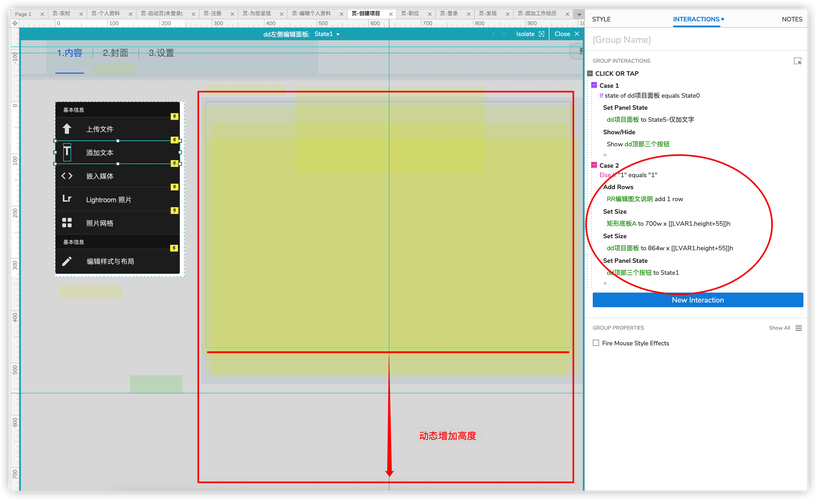Click Show All in Group Properties
Image resolution: width=817 pixels, height=500 pixels.
779,328
